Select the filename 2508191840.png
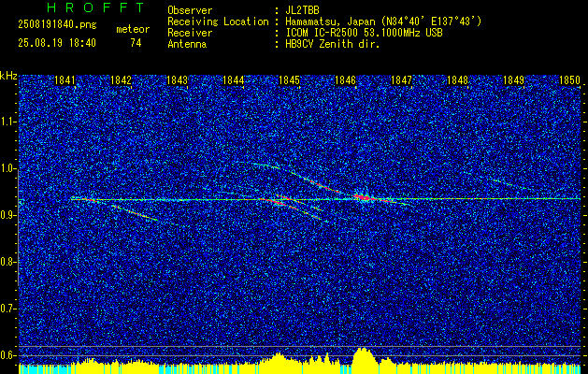 (x=57, y=25)
